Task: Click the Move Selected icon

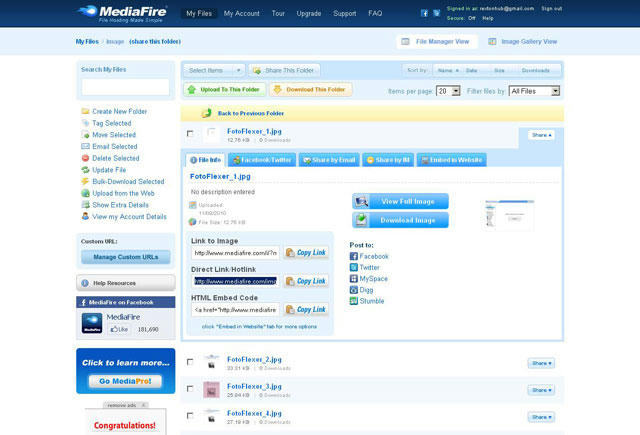Action: click(x=85, y=135)
